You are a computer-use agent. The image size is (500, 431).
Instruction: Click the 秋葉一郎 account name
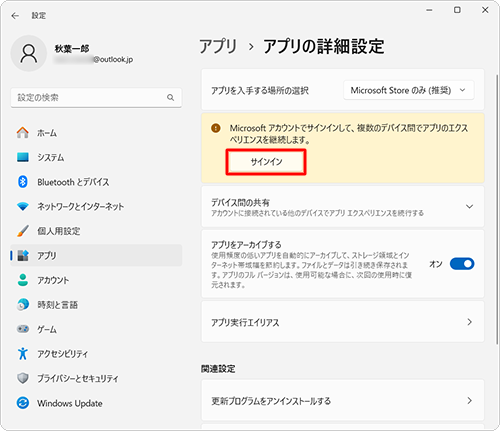tap(72, 49)
